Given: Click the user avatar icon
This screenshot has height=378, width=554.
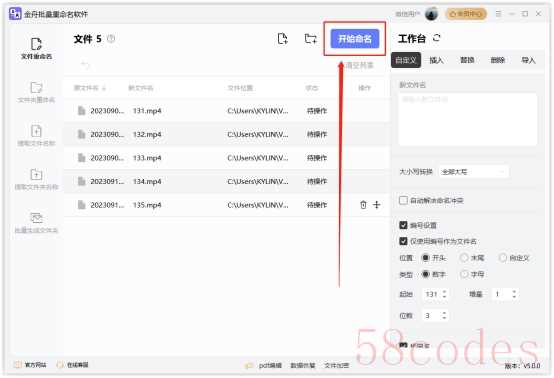Looking at the screenshot, I should click(431, 14).
